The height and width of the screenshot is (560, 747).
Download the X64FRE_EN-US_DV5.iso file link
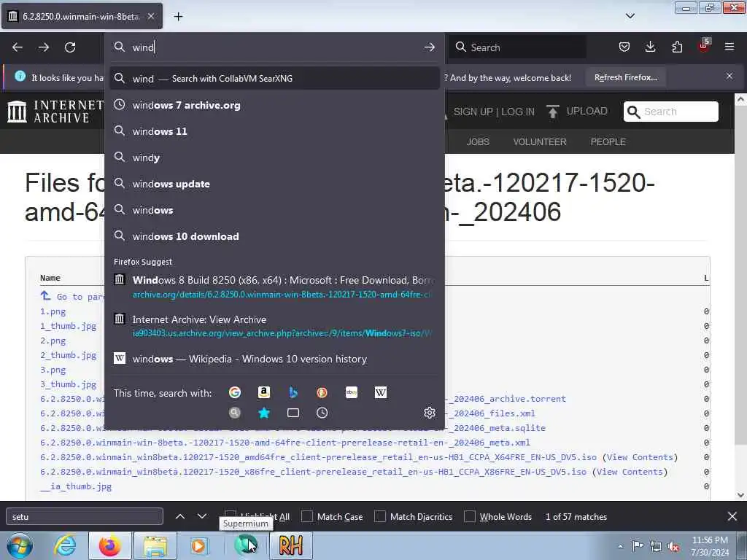318,457
